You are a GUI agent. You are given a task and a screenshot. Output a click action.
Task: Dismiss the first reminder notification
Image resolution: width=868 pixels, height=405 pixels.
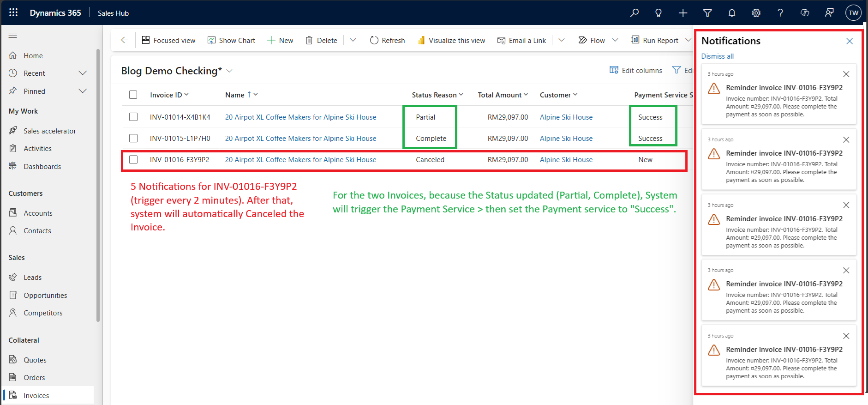pyautogui.click(x=846, y=74)
